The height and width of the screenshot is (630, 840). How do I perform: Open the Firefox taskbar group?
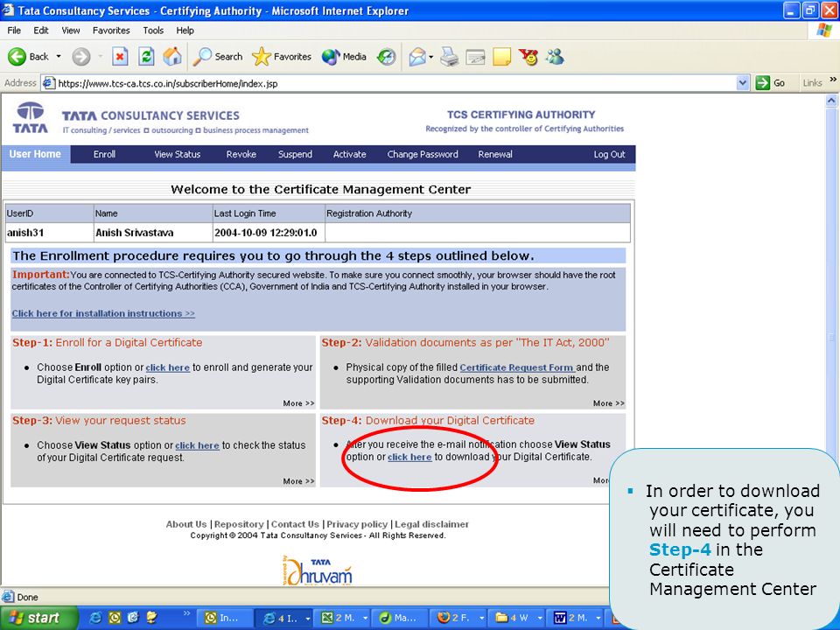coord(461,618)
